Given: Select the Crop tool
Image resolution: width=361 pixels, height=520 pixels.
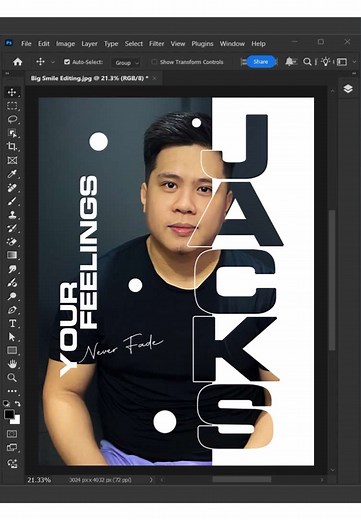Looking at the screenshot, I should click(12, 146).
